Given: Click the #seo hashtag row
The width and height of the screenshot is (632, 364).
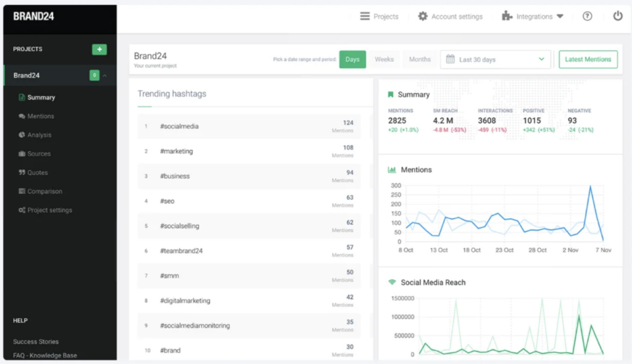Looking at the screenshot, I should coord(249,201).
